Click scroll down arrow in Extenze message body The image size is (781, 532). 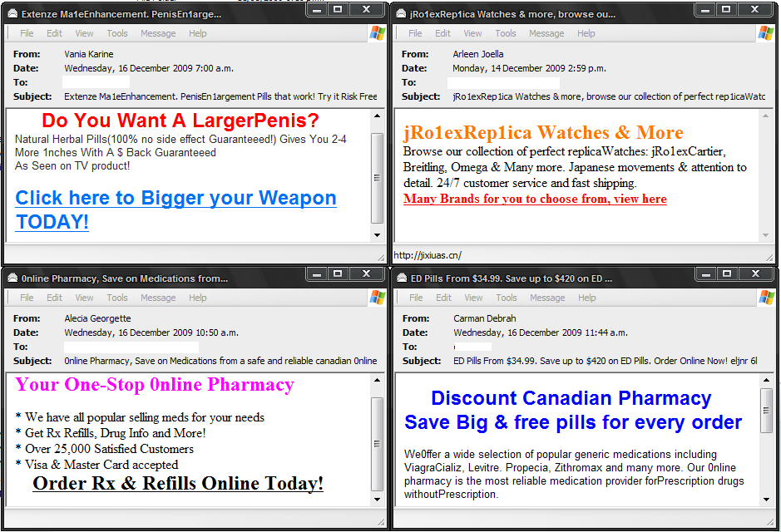(x=377, y=235)
